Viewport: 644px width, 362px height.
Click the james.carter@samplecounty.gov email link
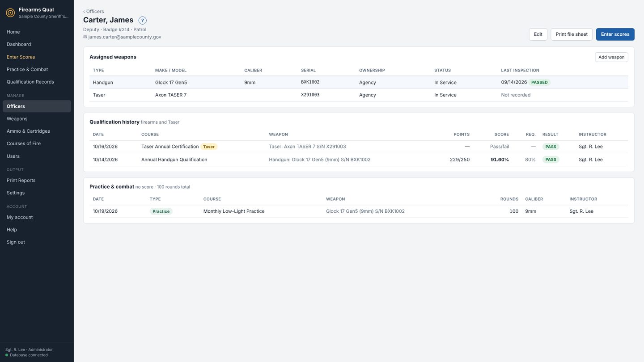pyautogui.click(x=125, y=37)
